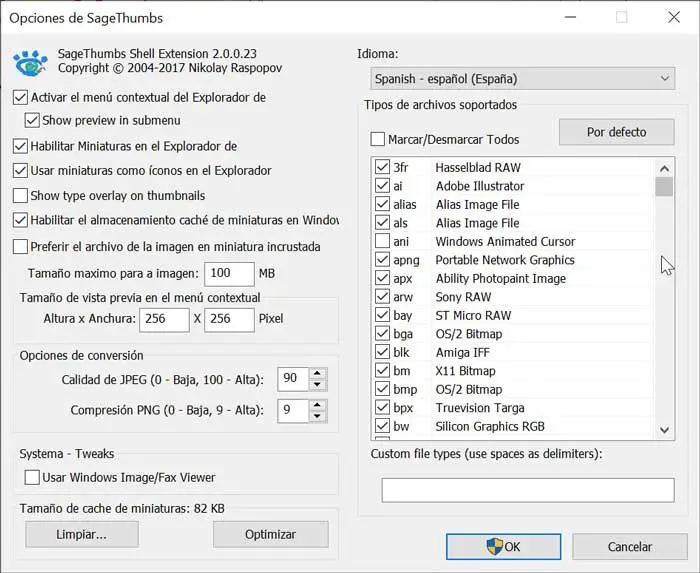Enable Usar Windows Image/Fax Viewer
This screenshot has width=700, height=573.
coord(32,477)
